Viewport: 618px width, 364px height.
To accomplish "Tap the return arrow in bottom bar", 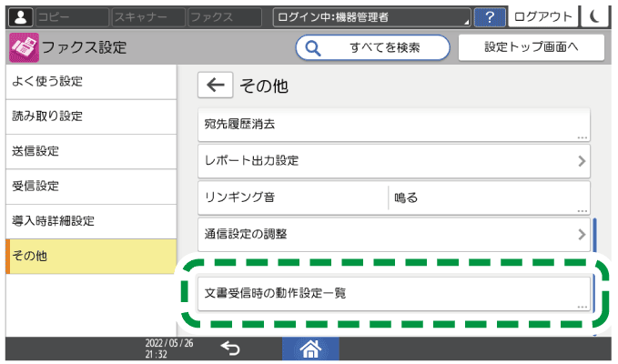I will (230, 349).
